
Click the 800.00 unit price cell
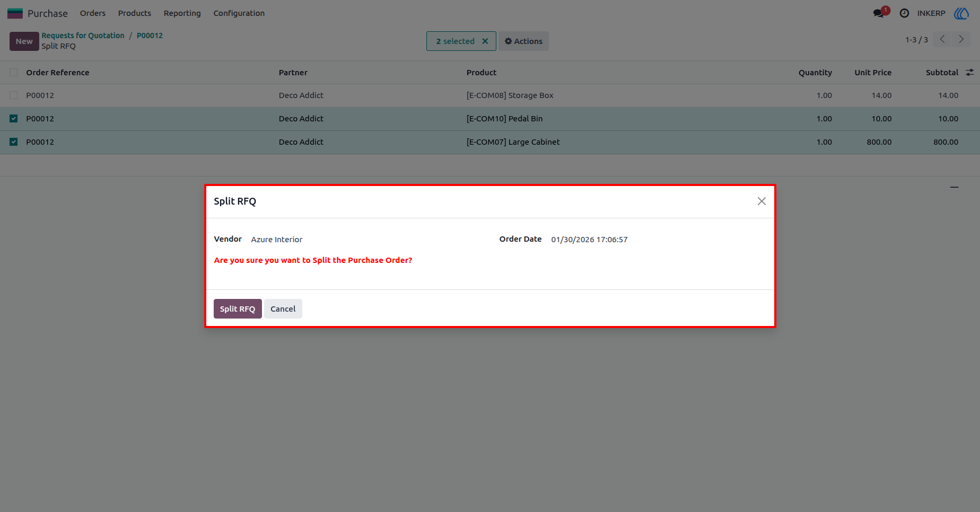(x=879, y=142)
